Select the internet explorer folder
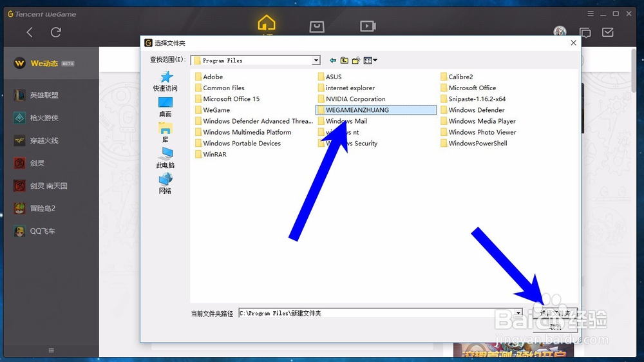Screen dimensions: 644x362 pyautogui.click(x=346, y=88)
